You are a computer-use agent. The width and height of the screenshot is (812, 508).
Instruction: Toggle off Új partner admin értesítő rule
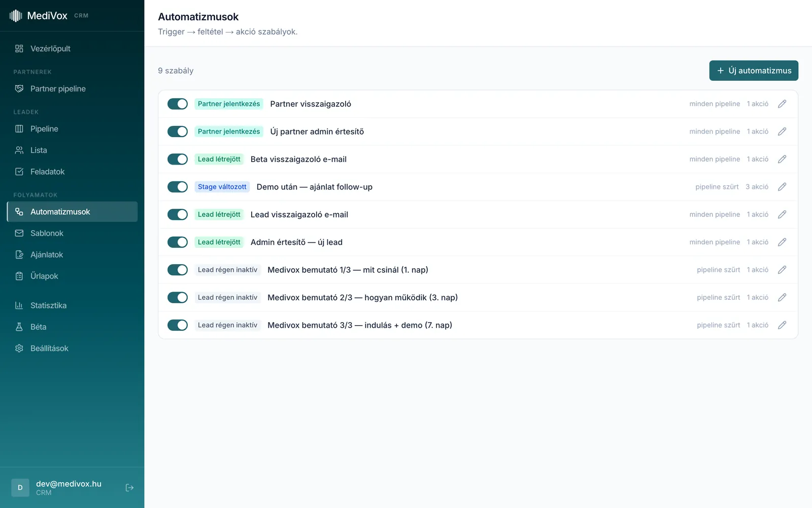178,132
